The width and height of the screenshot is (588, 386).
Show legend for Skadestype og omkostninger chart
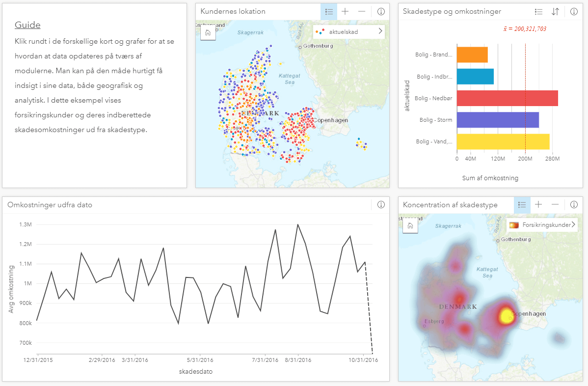[x=538, y=12]
